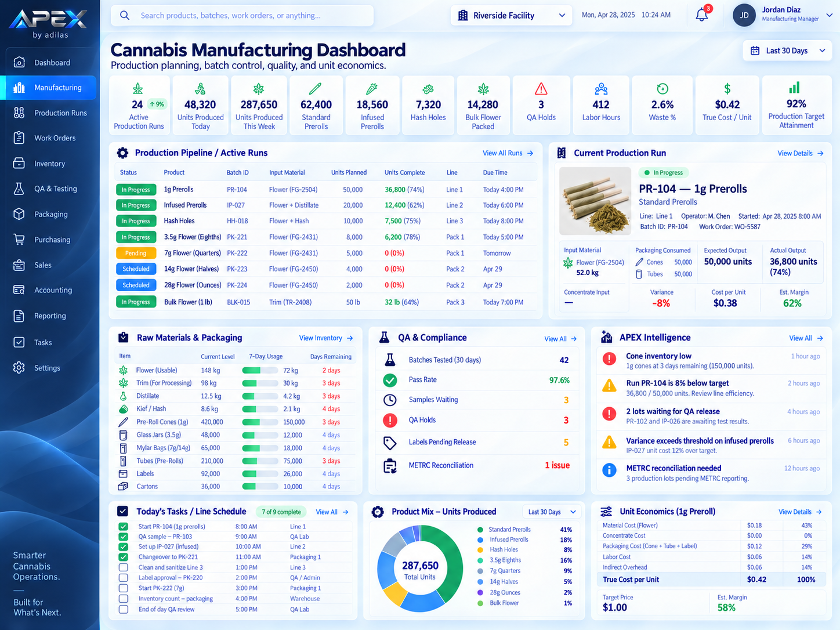Click the METRC reconciliation info icon

pyautogui.click(x=609, y=470)
